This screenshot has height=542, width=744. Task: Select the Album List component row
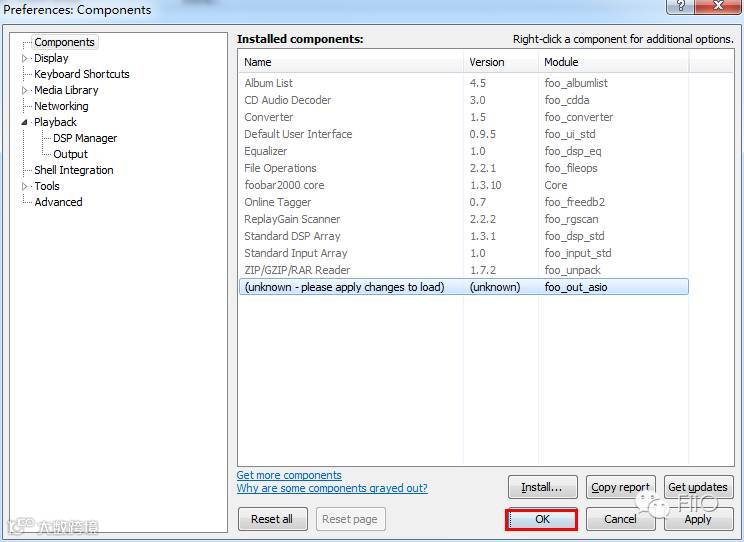coord(464,83)
